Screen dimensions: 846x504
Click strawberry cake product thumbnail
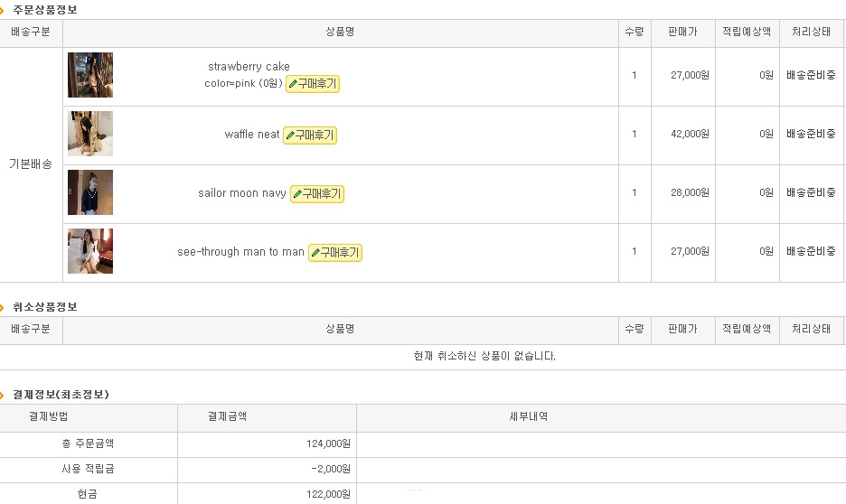tap(90, 75)
